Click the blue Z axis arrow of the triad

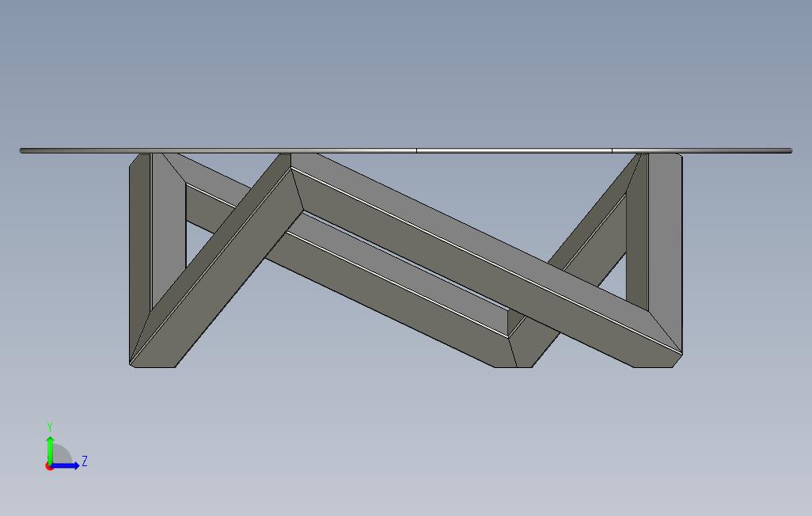(65, 466)
